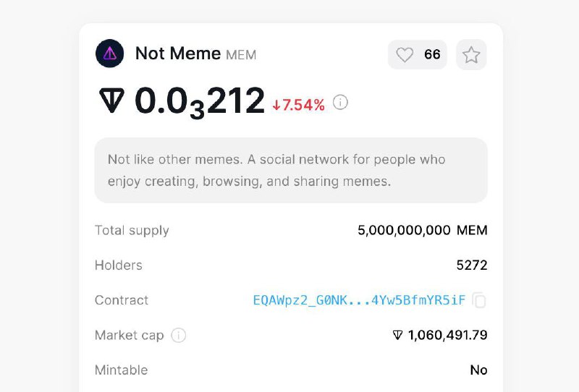
Task: Click the TON symbol beside market cap value
Action: (397, 335)
